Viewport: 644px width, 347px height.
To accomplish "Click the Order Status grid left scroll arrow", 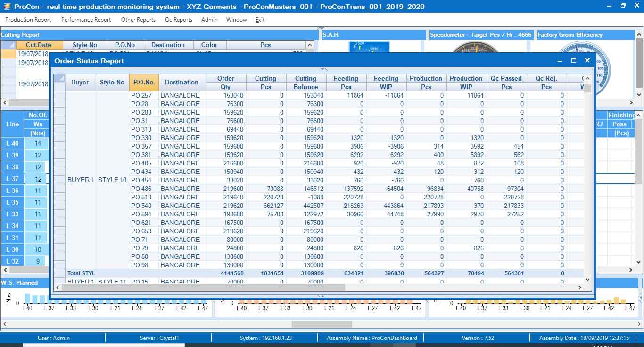I will coord(58,287).
